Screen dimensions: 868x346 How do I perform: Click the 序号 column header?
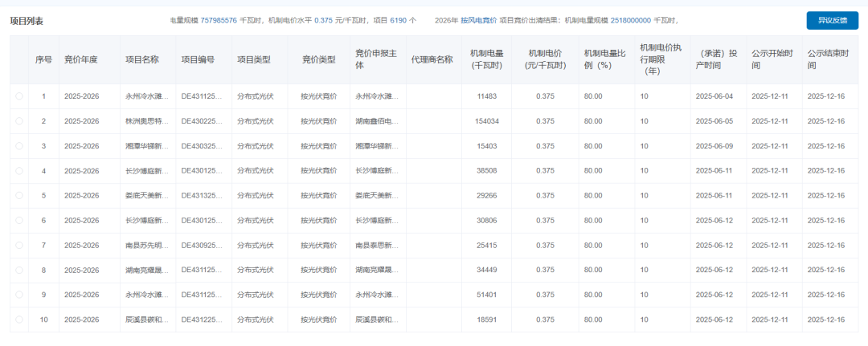click(x=43, y=59)
